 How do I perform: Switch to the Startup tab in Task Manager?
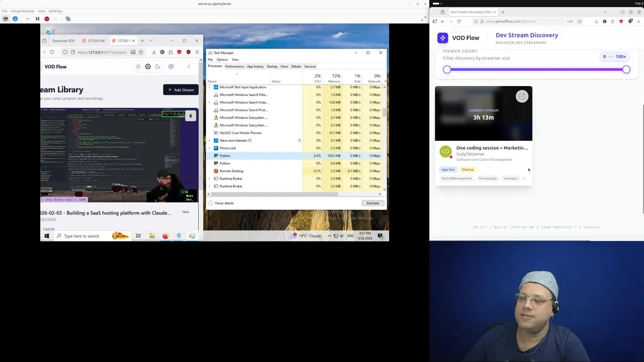(x=272, y=66)
